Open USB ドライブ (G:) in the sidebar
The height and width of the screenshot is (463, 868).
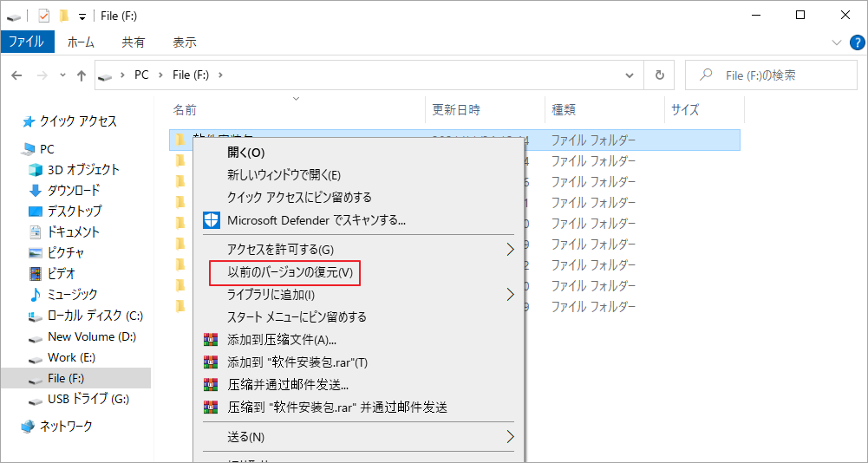(x=79, y=399)
